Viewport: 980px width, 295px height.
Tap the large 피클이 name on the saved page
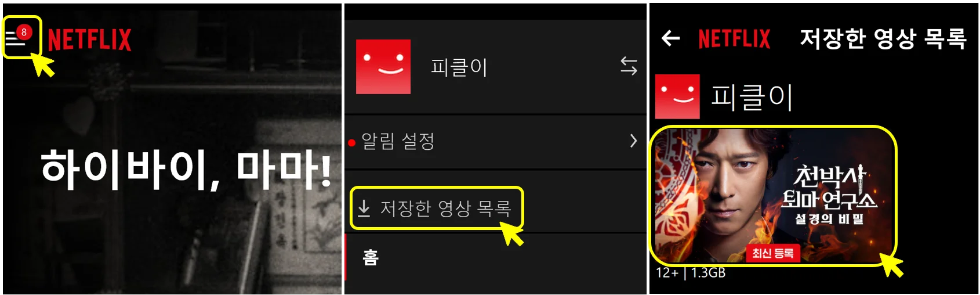(752, 97)
